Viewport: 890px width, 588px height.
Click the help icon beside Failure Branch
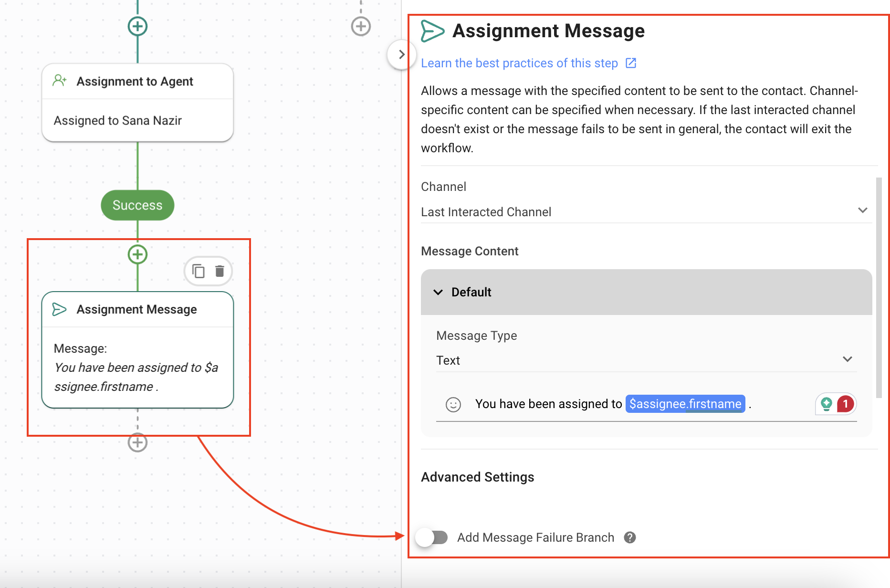(x=630, y=537)
